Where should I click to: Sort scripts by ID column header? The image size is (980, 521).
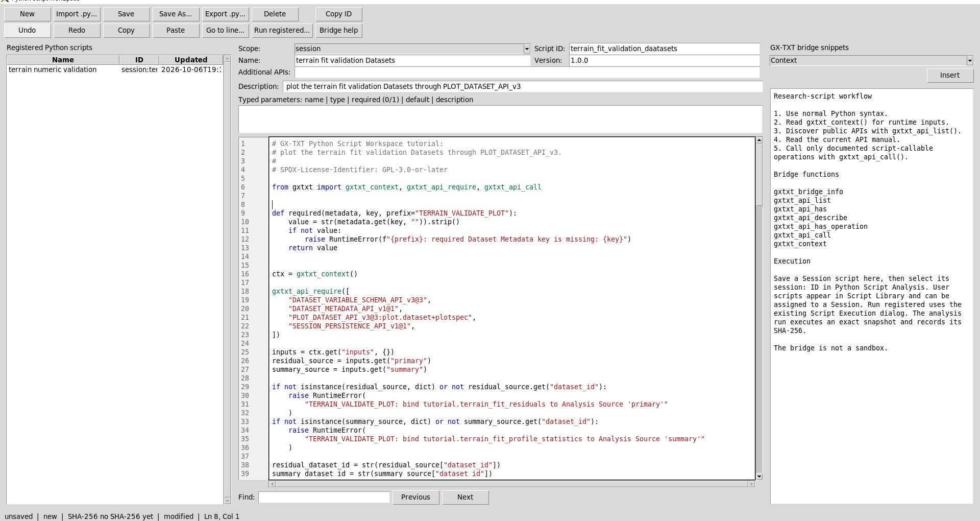[x=139, y=60]
